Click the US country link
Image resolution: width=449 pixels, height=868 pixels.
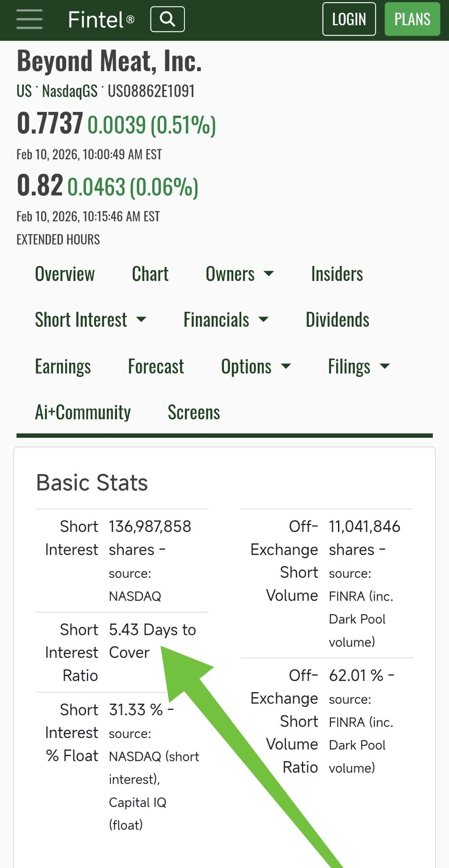point(24,91)
